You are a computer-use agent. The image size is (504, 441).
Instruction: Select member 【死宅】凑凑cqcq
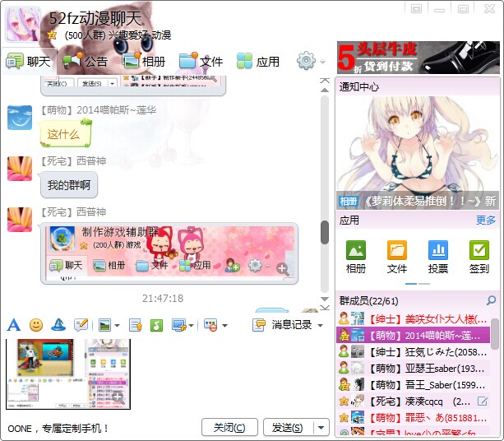click(x=413, y=402)
